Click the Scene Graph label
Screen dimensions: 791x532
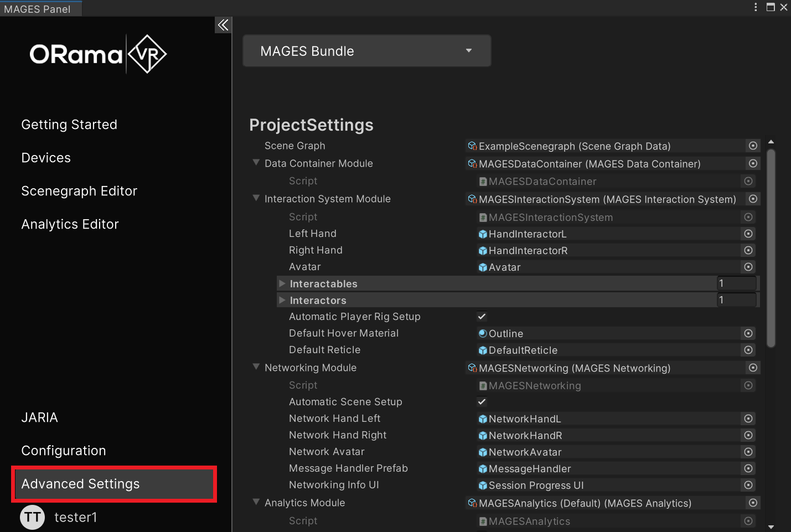pyautogui.click(x=295, y=146)
